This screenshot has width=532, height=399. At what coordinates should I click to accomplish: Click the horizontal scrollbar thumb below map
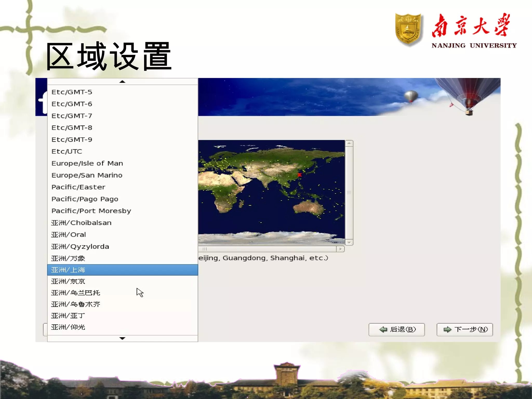coord(267,249)
